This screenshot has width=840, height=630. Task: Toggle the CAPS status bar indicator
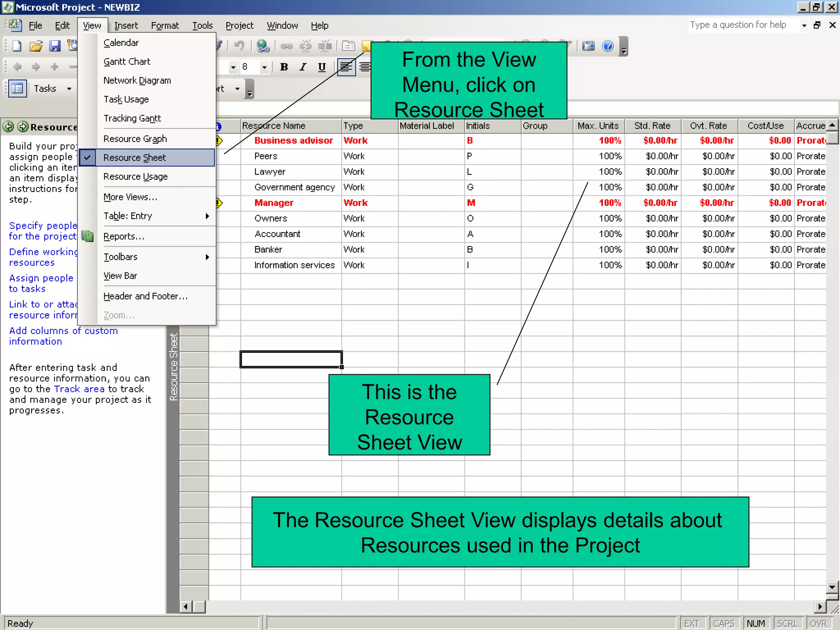click(724, 623)
